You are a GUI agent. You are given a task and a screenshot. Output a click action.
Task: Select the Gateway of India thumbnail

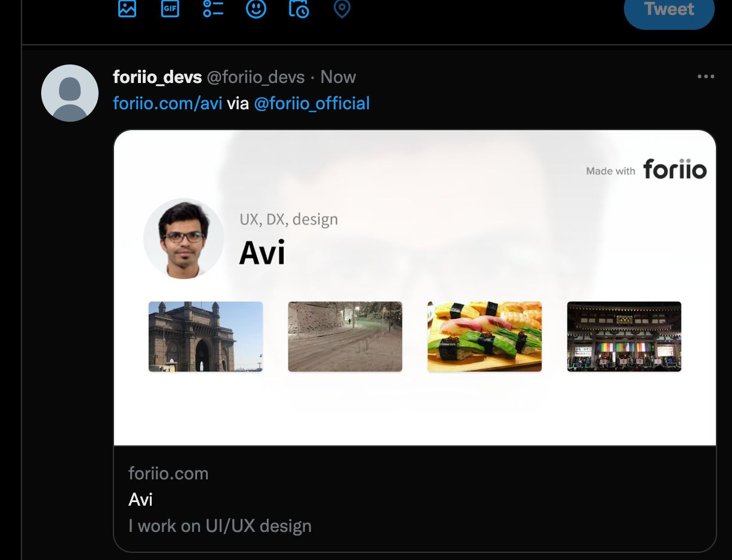pyautogui.click(x=205, y=336)
